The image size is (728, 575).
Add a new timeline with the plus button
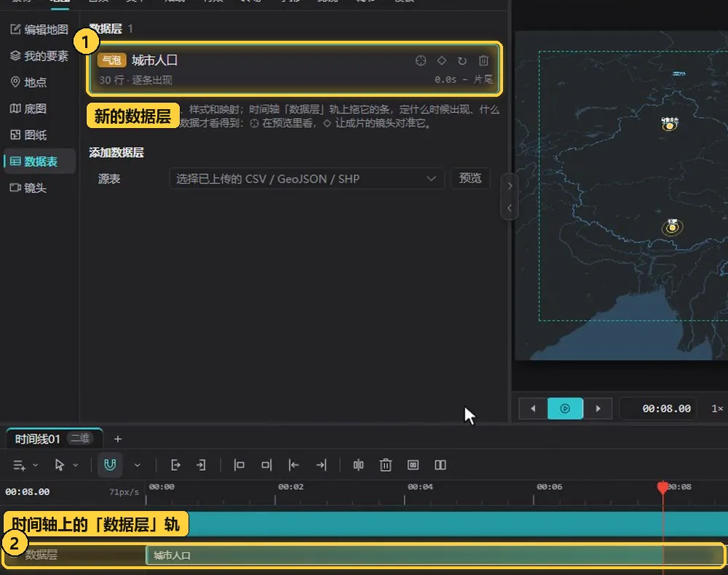(117, 439)
